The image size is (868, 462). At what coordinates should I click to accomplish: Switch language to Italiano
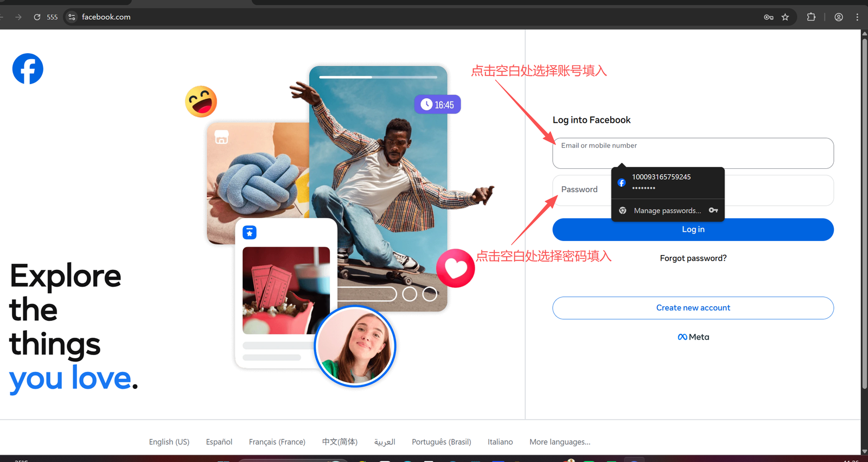pyautogui.click(x=500, y=442)
